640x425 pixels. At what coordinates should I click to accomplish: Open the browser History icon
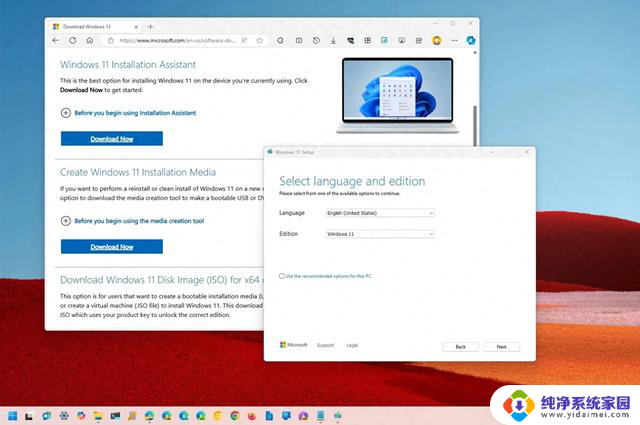click(x=316, y=40)
